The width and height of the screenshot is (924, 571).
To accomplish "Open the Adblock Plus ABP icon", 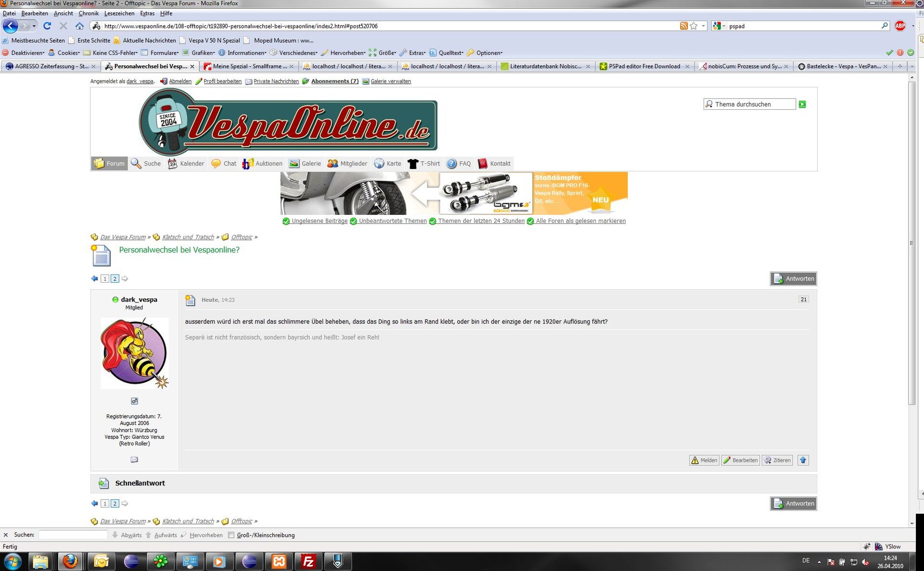I will (x=900, y=26).
